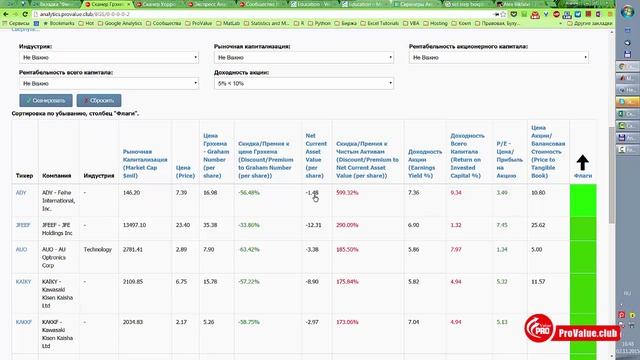Select the market cap value 13497.10

point(134,225)
